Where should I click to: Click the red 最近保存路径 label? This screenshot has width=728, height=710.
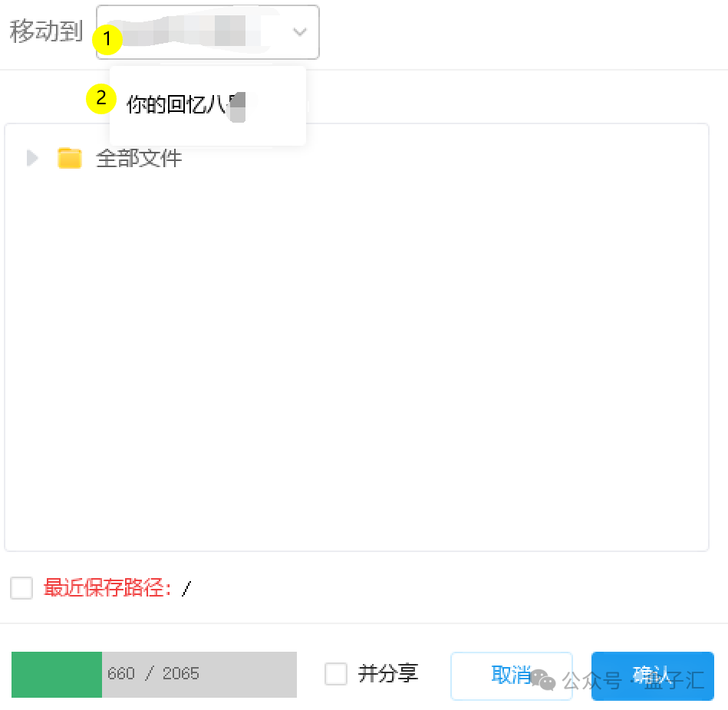click(x=108, y=588)
